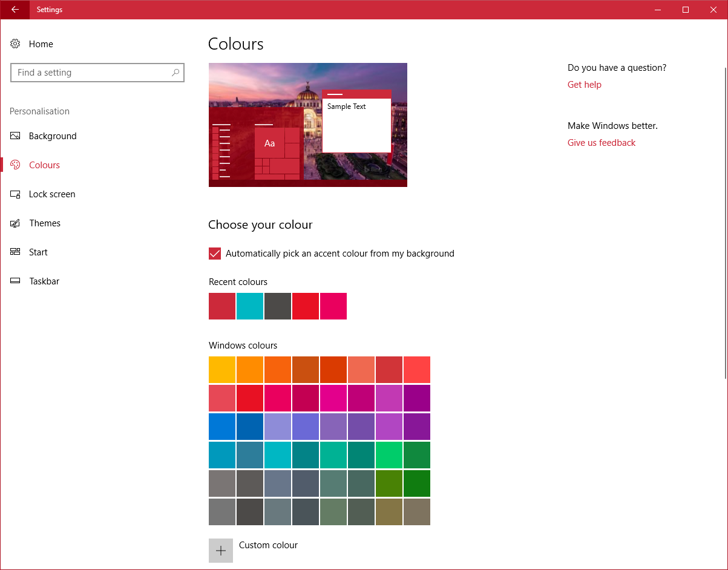Click the search magnifier icon

(x=175, y=73)
